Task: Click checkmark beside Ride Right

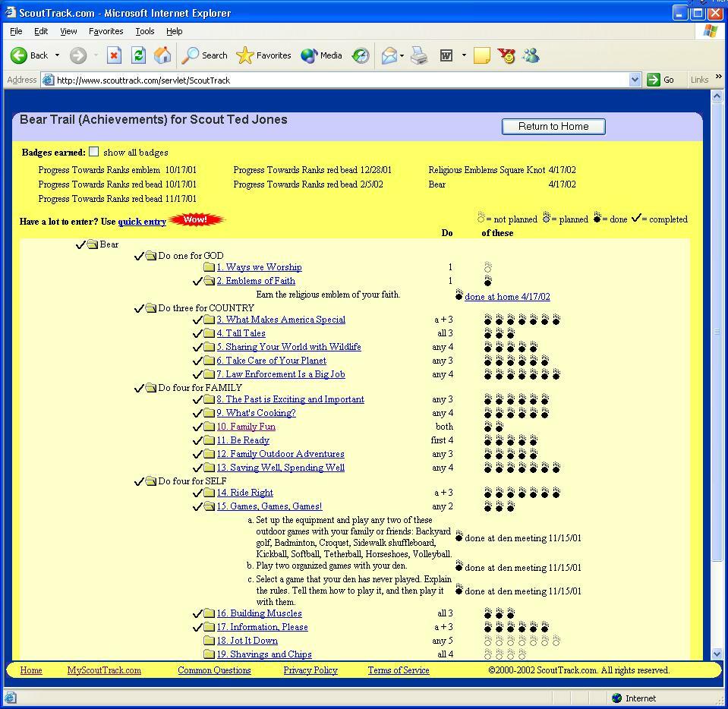Action: [197, 493]
